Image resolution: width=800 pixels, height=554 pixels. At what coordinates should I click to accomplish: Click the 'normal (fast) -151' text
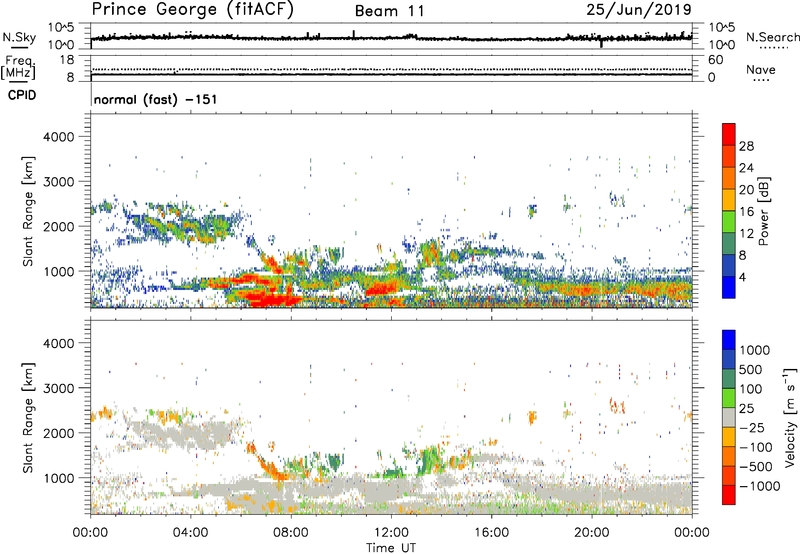(x=155, y=99)
